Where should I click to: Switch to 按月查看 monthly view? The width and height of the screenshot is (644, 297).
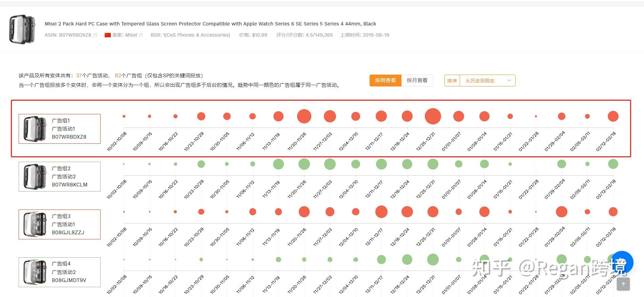[x=417, y=80]
